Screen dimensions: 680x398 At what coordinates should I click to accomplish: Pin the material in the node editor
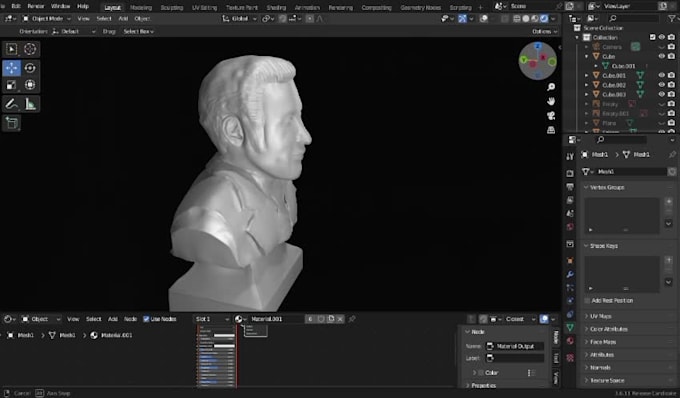(352, 319)
